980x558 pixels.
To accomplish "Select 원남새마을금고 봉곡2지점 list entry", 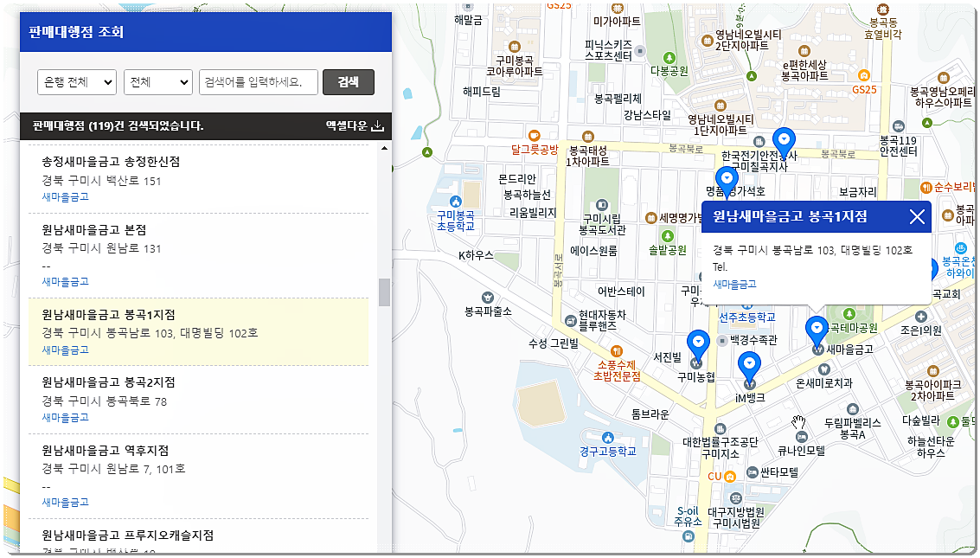I will (198, 400).
